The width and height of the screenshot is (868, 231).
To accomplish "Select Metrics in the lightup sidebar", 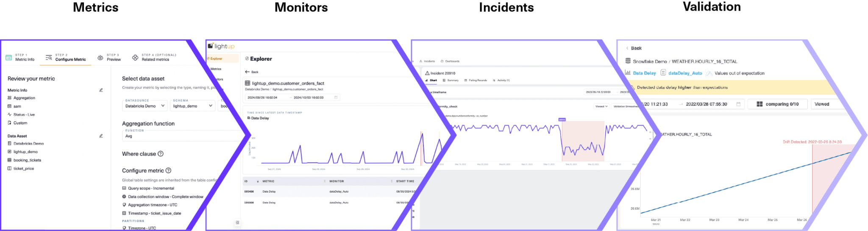I will tap(216, 69).
